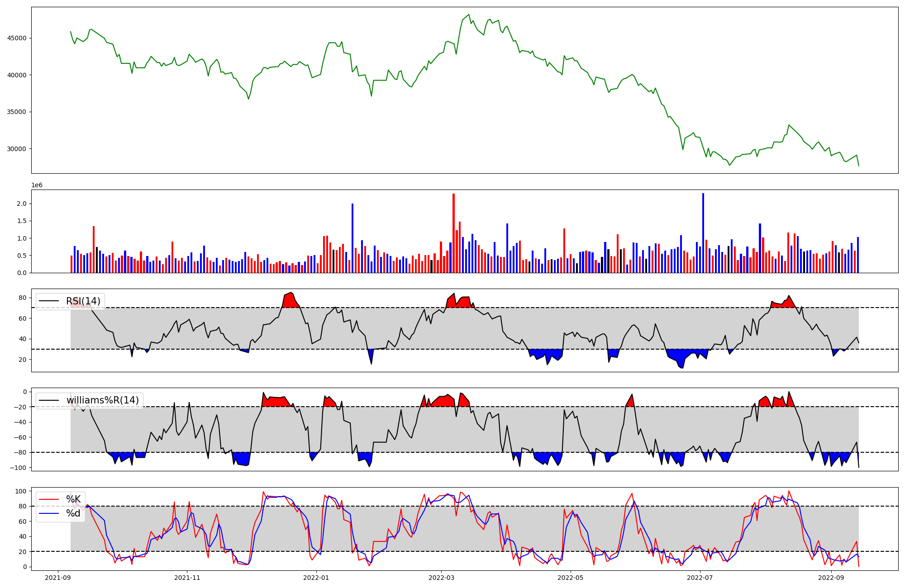Viewport: 905px width, 588px height.
Task: Click the tallest red volume bar
Action: (x=453, y=233)
